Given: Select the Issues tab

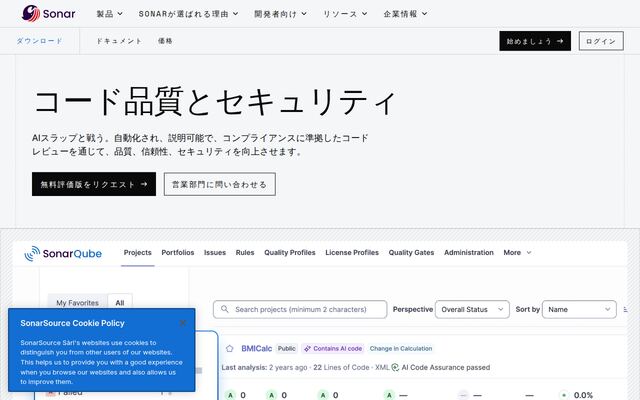Looking at the screenshot, I should [x=215, y=253].
